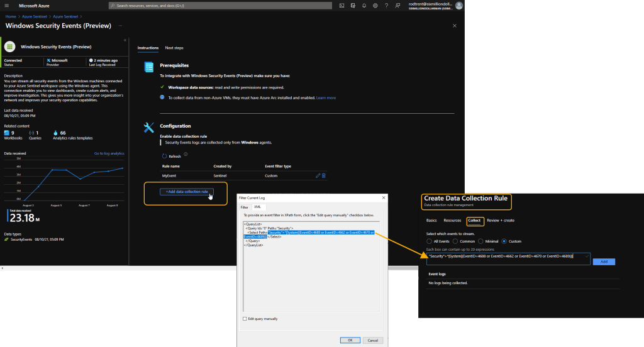644x347 pixels.
Task: Collapse the left connector details pane
Action: click(125, 40)
